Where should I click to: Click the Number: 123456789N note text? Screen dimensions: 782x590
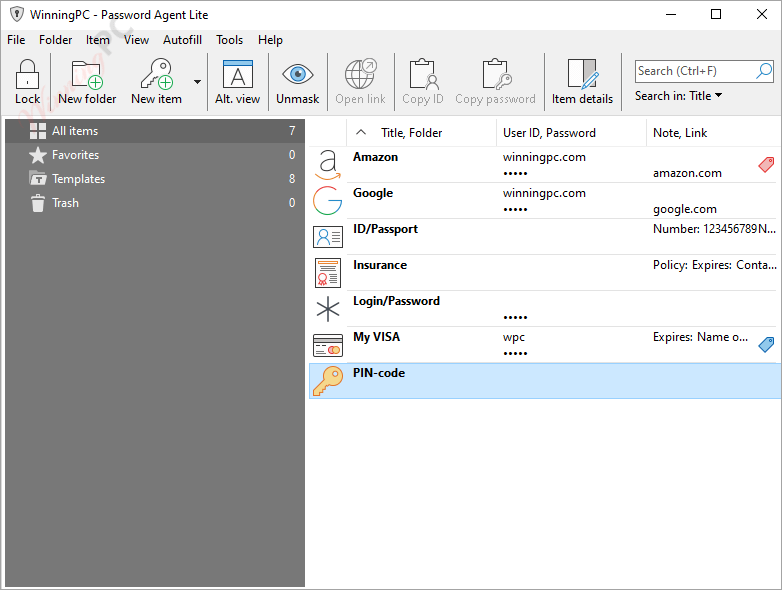pyautogui.click(x=714, y=229)
